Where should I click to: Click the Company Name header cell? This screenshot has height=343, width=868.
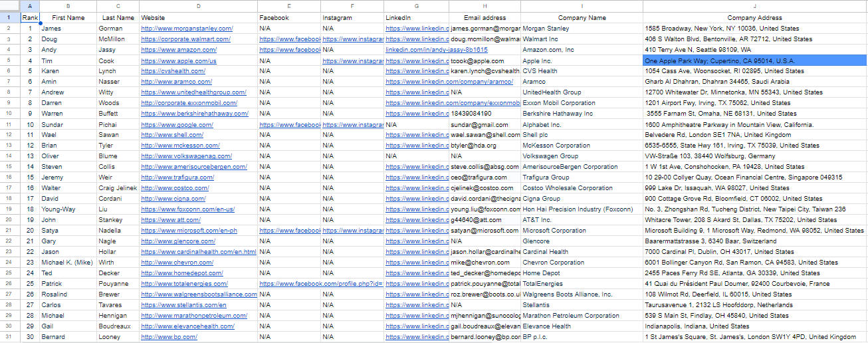(x=582, y=18)
